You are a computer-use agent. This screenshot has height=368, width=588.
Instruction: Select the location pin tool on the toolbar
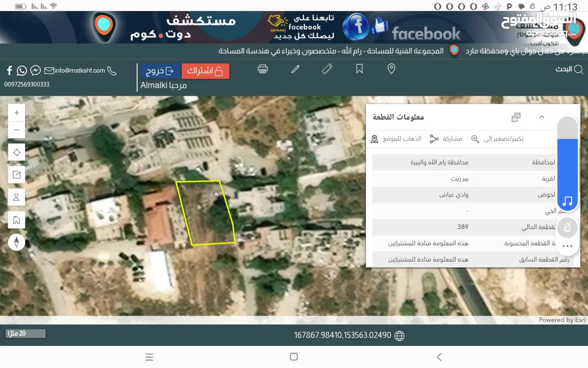pyautogui.click(x=391, y=68)
